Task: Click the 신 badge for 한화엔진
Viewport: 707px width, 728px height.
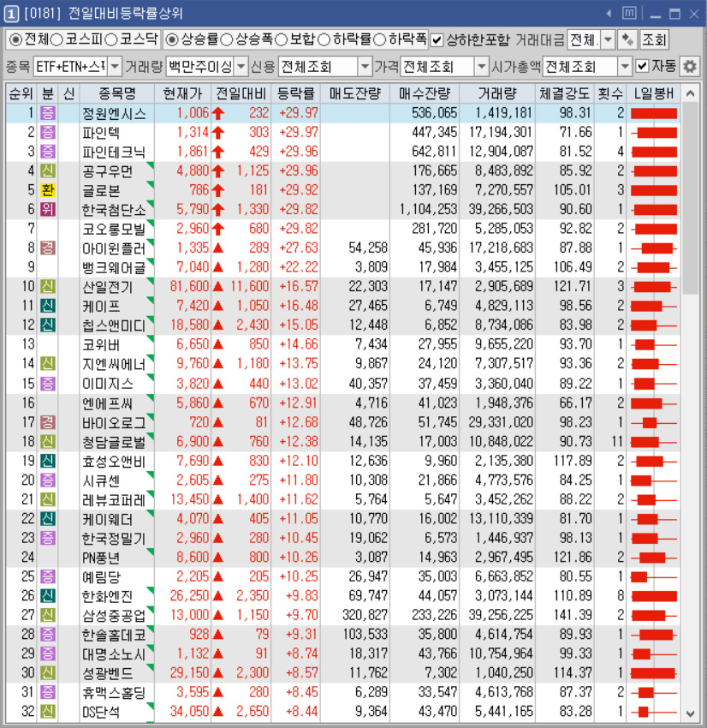Action: click(x=48, y=596)
